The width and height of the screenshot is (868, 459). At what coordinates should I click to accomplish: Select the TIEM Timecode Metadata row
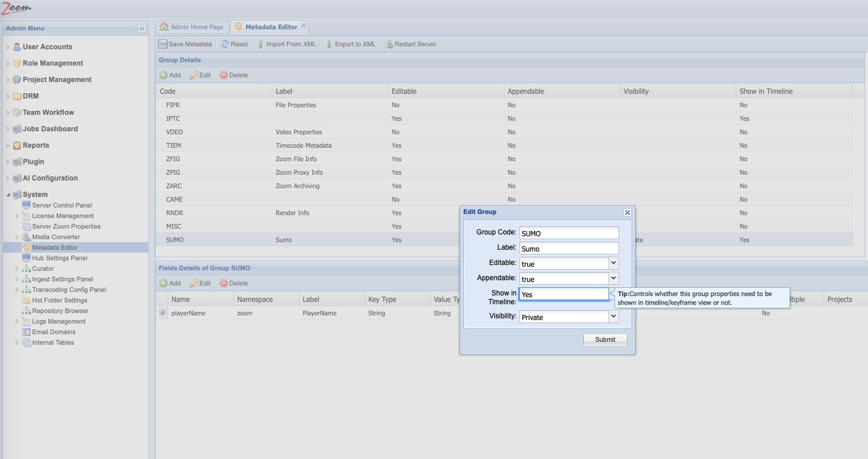click(504, 145)
